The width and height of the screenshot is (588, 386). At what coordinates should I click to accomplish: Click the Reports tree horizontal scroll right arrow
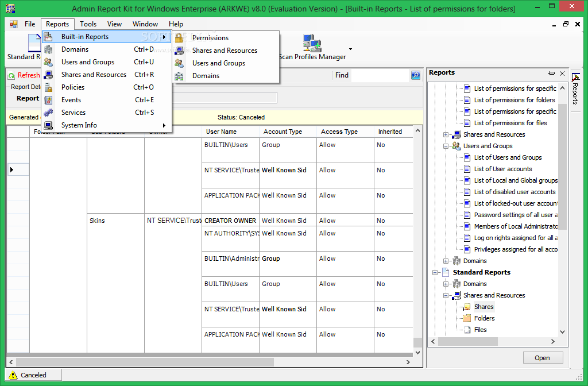pos(552,341)
